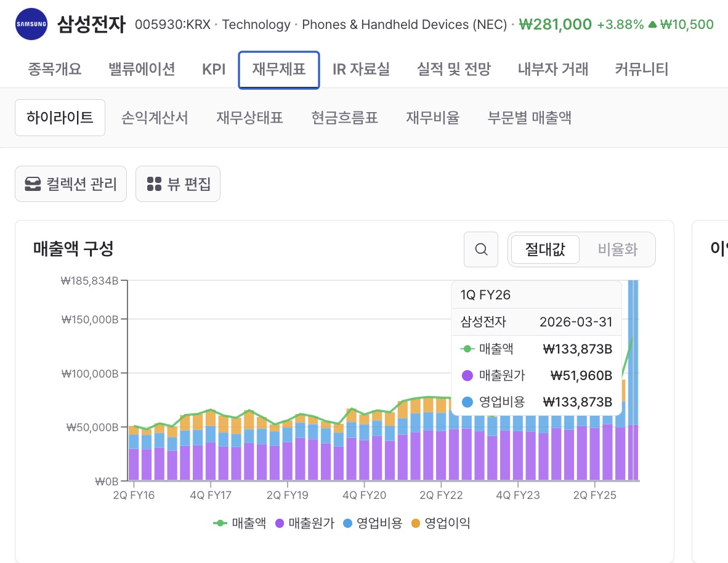Screen dimensions: 728x563
Task: Click the 2Q FY19 axis label
Action: [288, 495]
